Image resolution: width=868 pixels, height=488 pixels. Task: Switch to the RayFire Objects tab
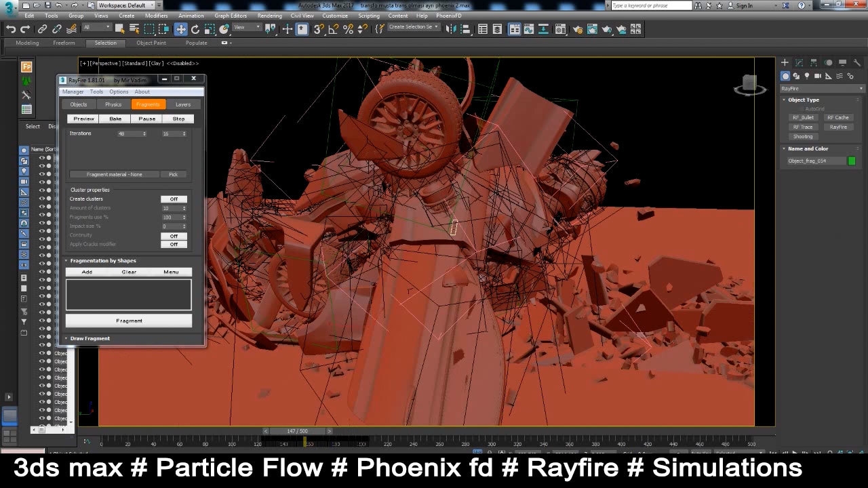click(x=79, y=104)
